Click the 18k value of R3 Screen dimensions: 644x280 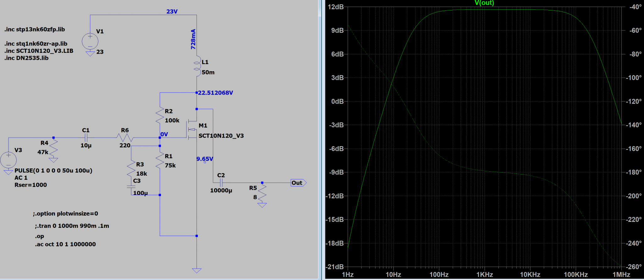(142, 174)
